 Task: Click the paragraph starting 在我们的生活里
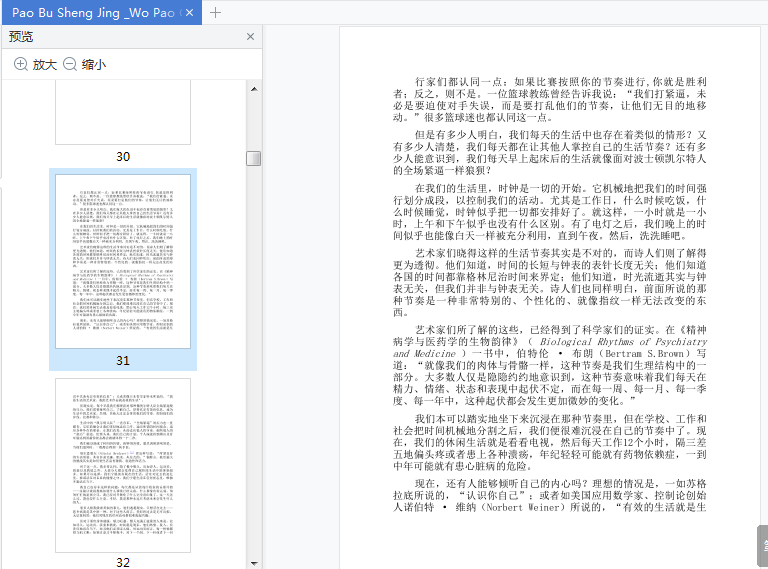tap(550, 212)
